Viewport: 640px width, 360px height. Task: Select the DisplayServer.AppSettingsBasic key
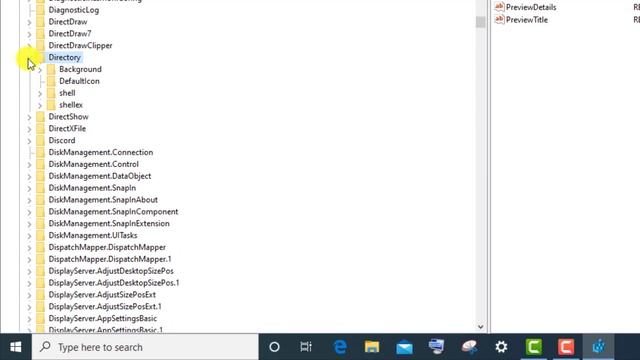pyautogui.click(x=102, y=318)
